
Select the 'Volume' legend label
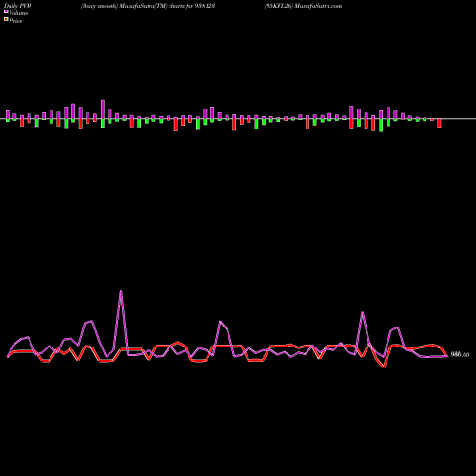18,13
